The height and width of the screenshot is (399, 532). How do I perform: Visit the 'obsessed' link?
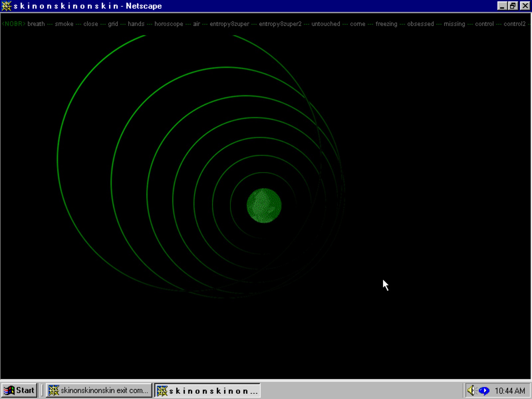coord(420,24)
